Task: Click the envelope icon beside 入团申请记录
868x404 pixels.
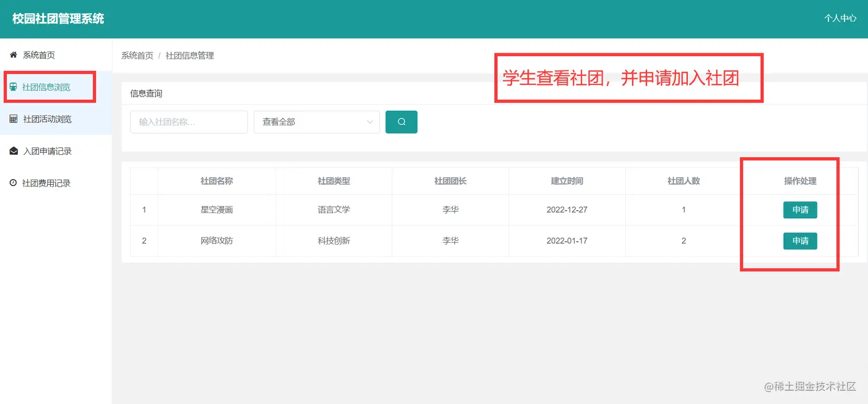Action: 14,151
